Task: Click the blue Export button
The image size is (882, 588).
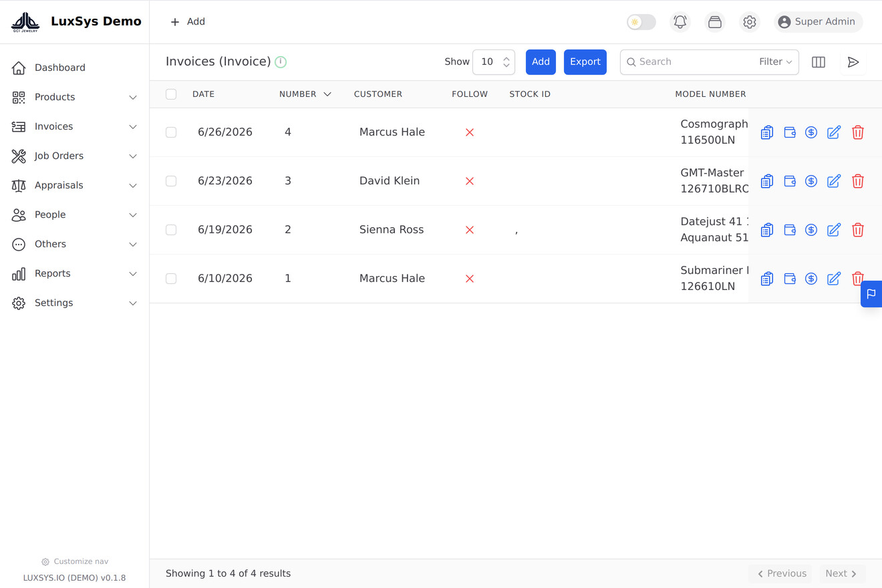Action: click(x=585, y=62)
